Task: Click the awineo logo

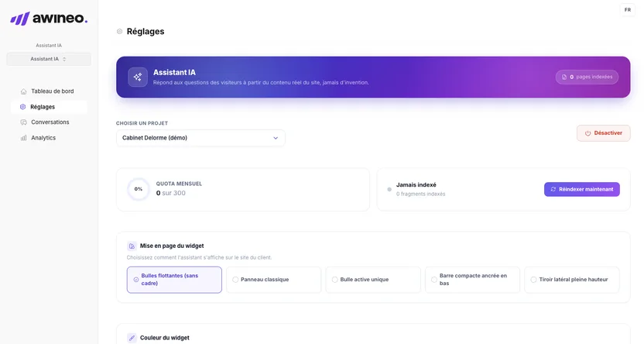Action: [x=49, y=19]
